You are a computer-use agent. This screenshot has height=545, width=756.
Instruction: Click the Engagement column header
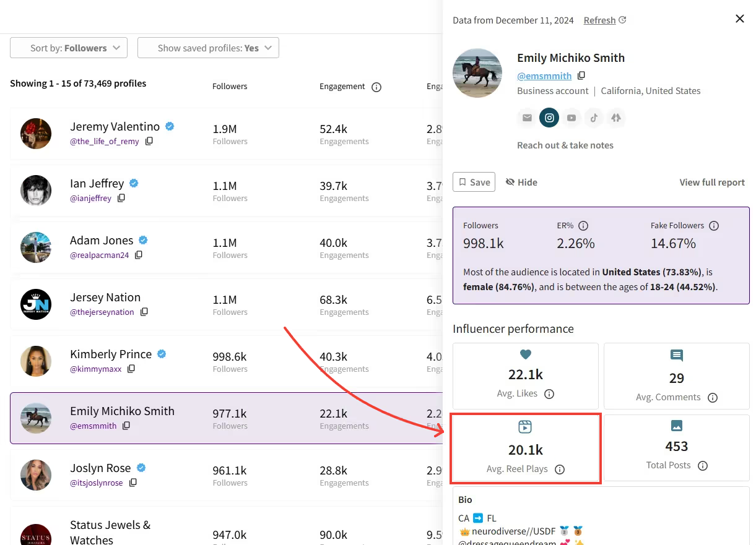342,86
